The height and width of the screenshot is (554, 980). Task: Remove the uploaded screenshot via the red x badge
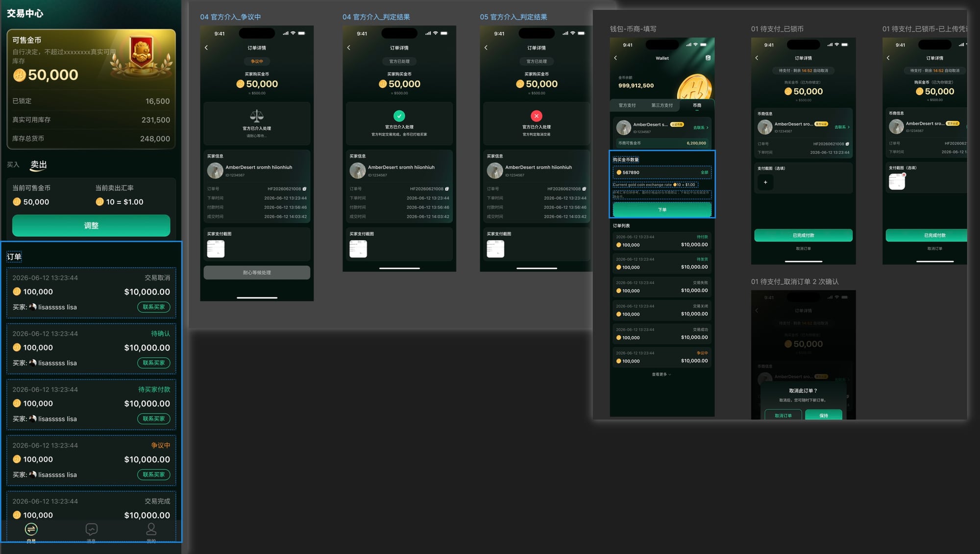[904, 175]
